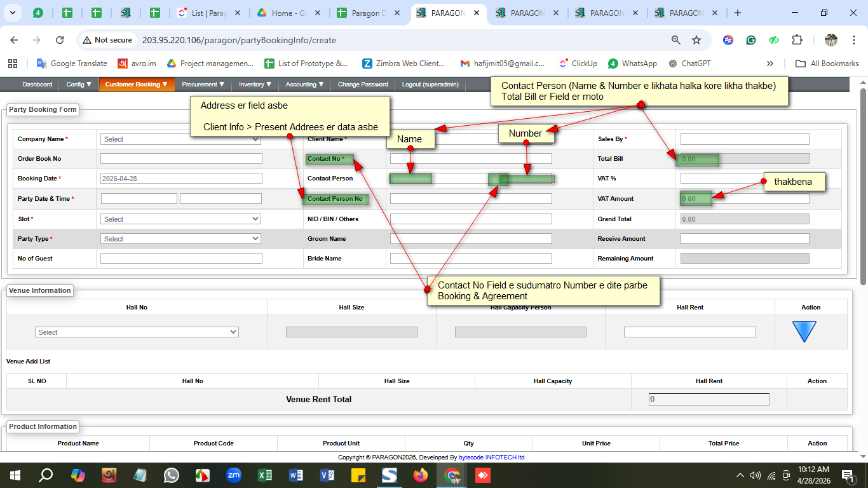Click the 'Venue Add List' heading
Image resolution: width=868 pixels, height=488 pixels.
(29, 362)
